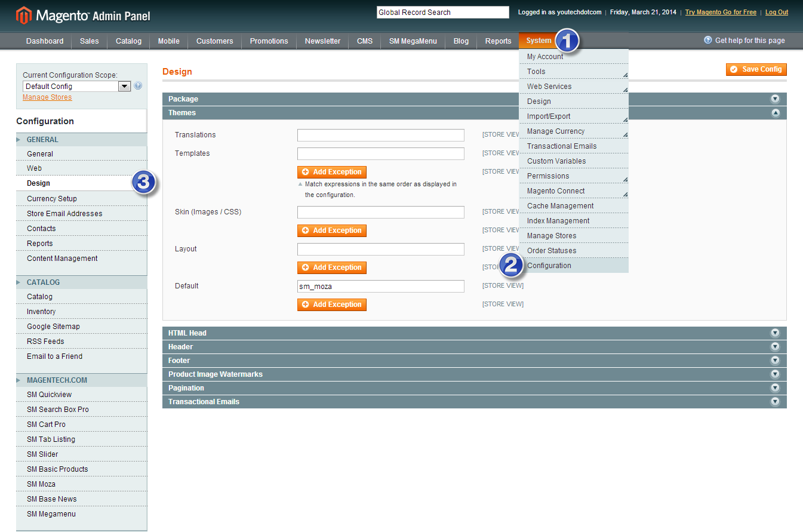803x532 pixels.
Task: Open the Catalog top menu
Action: pos(129,41)
